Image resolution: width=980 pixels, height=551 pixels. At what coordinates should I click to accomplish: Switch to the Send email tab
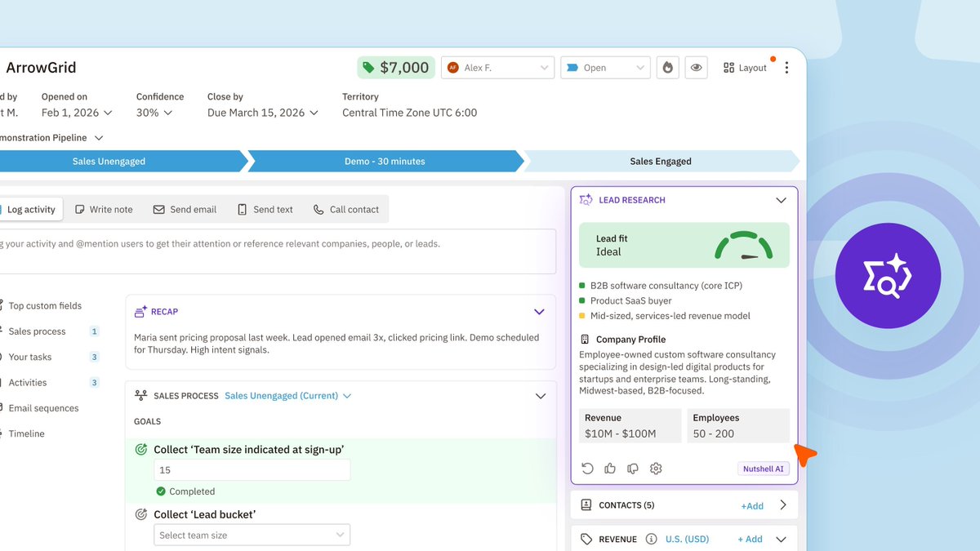[185, 210]
